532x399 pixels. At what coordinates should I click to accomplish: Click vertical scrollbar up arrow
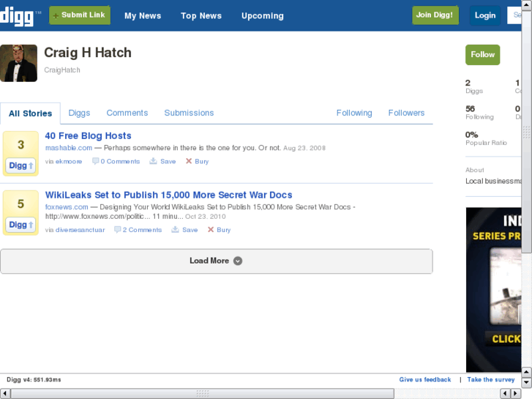(x=527, y=4)
